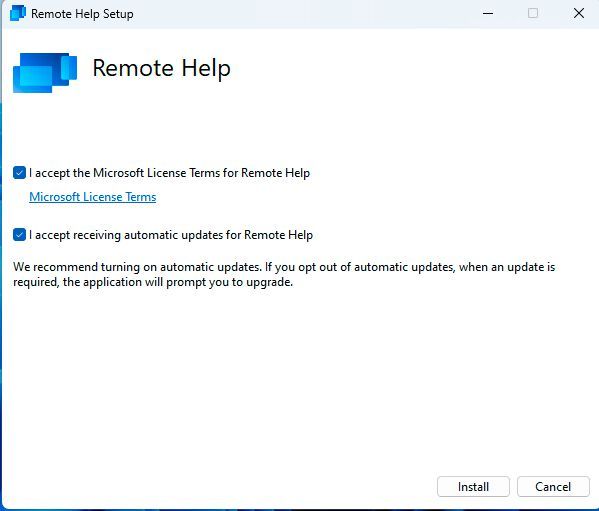This screenshot has height=511, width=599.
Task: Toggle the automatic updates acceptance checkbox
Action: tap(19, 234)
